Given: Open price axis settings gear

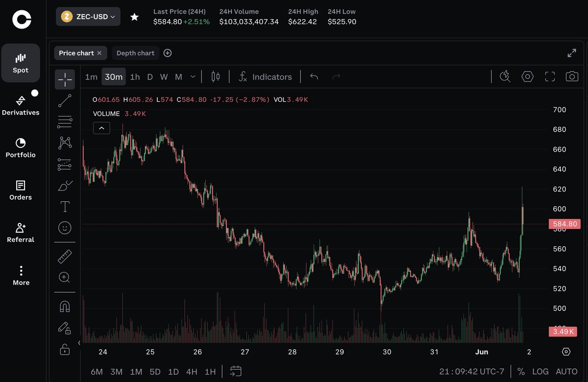Looking at the screenshot, I should [x=566, y=352].
